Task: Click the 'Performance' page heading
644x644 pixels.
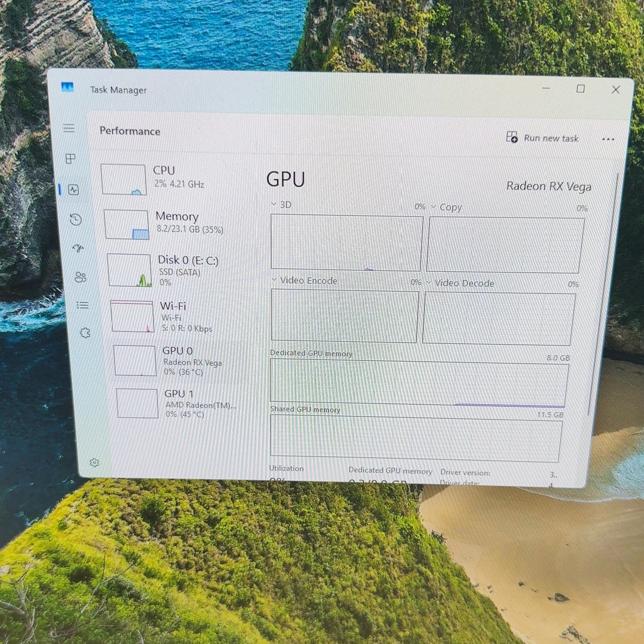Action: [x=130, y=131]
